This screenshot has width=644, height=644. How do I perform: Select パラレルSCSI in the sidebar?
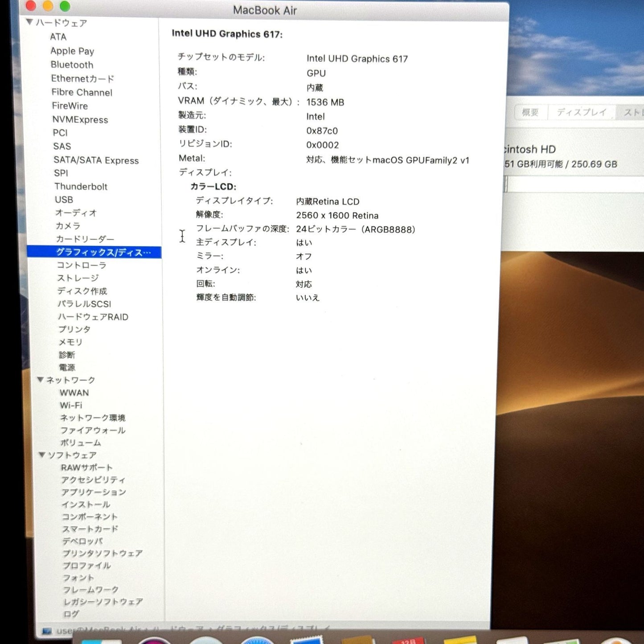84,304
